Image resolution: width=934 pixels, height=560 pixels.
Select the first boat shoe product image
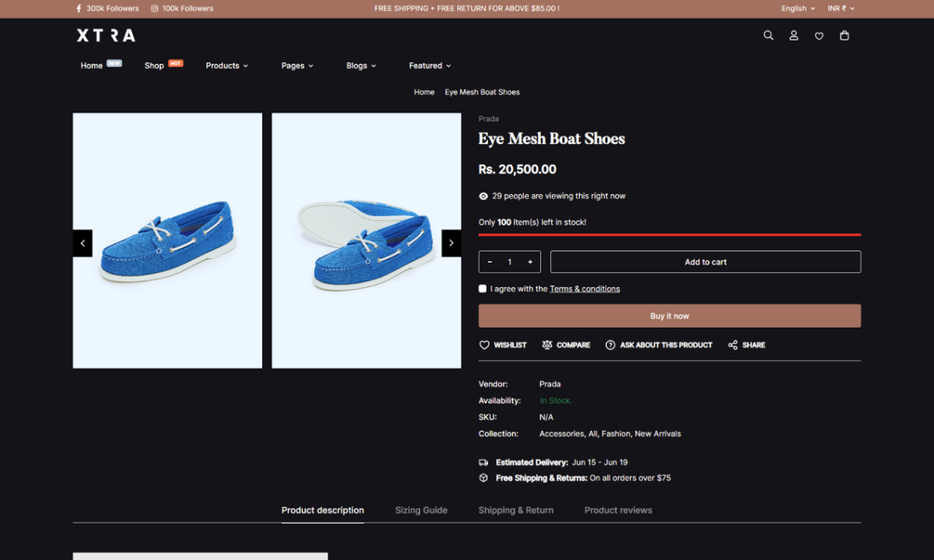[167, 241]
